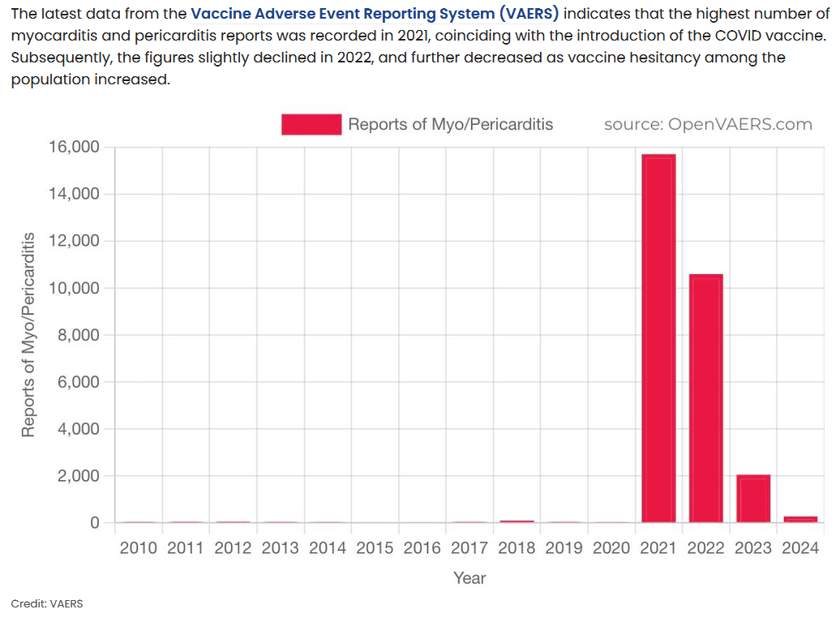Click the '2023' x-axis year label
Screen dimensions: 840x618
point(753,547)
